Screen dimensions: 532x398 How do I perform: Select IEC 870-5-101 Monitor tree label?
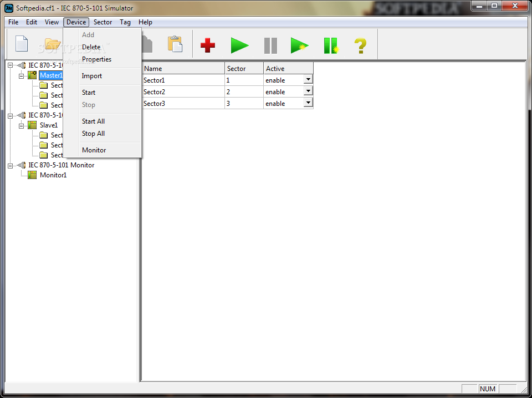point(62,165)
